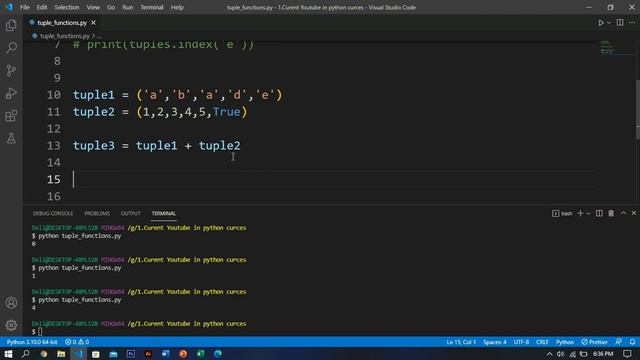
Task: Open the Extensions view
Action: point(11,116)
